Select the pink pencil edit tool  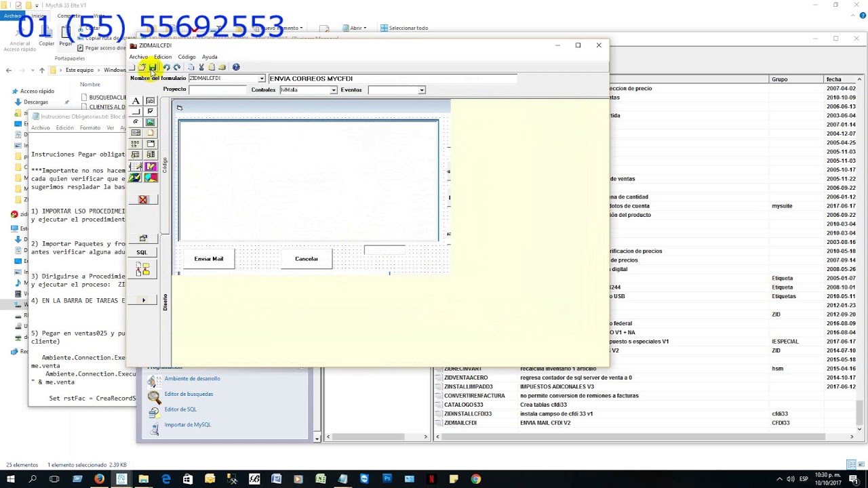click(151, 166)
